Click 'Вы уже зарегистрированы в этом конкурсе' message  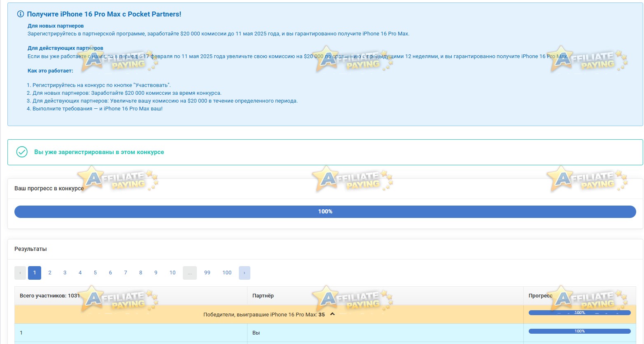(x=99, y=152)
